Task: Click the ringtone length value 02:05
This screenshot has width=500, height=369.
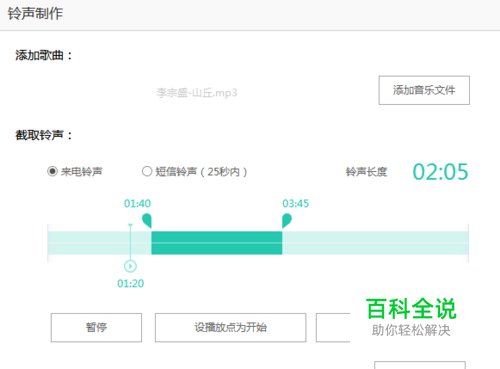Action: coord(440,172)
